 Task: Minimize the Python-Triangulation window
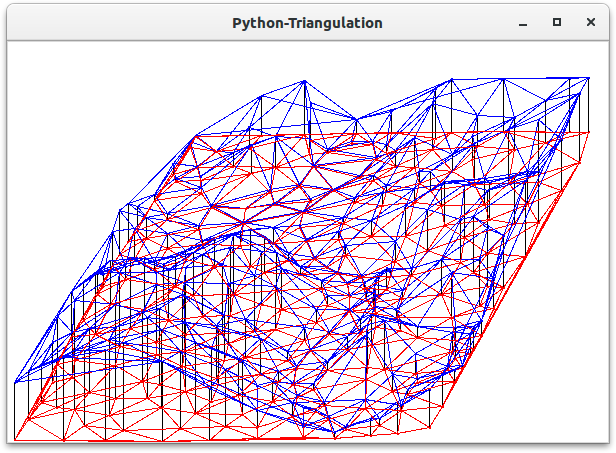coord(523,22)
